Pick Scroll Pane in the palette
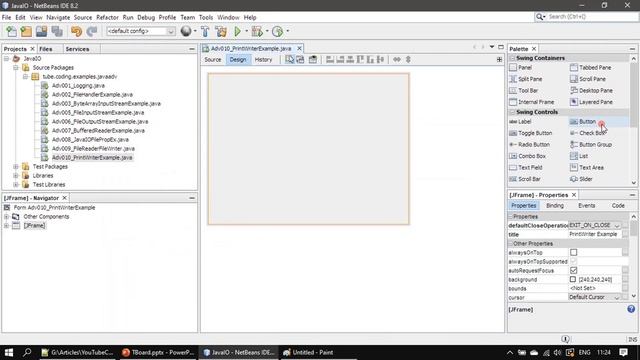Image resolution: width=640 pixels, height=360 pixels. tap(588, 79)
